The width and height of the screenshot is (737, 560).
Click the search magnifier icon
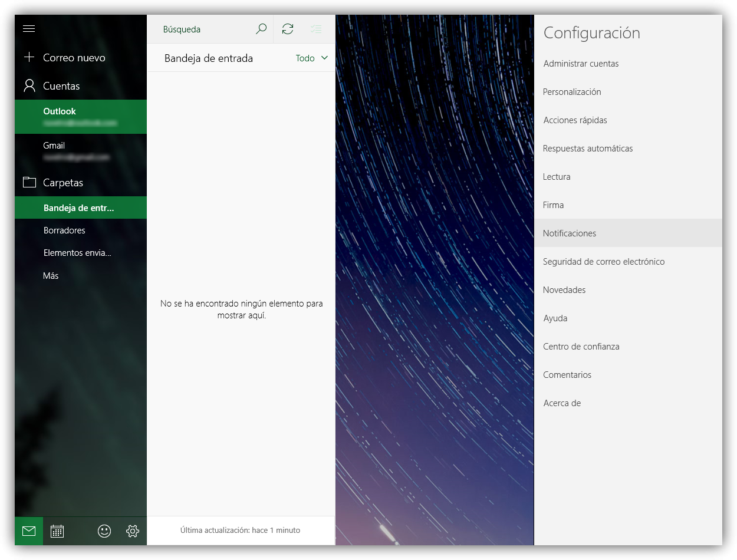(x=261, y=29)
